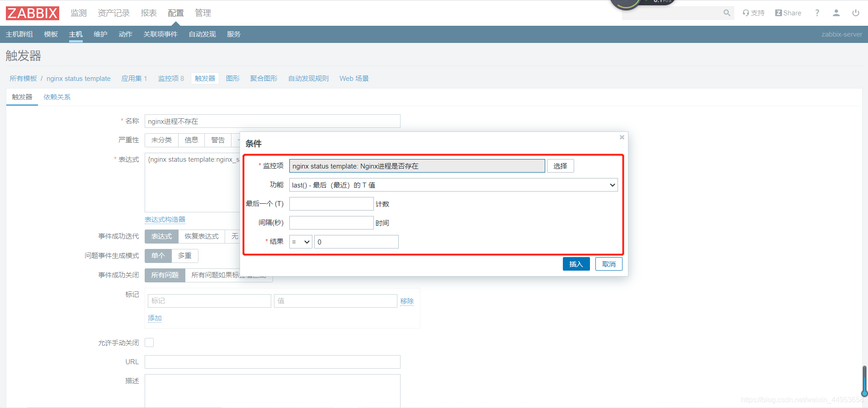The width and height of the screenshot is (868, 408).
Task: Select the 触发器 form tab
Action: pyautogui.click(x=22, y=97)
